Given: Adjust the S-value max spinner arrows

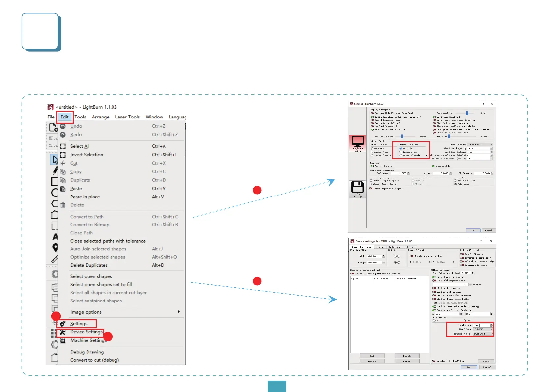Looking at the screenshot, I should click(492, 325).
